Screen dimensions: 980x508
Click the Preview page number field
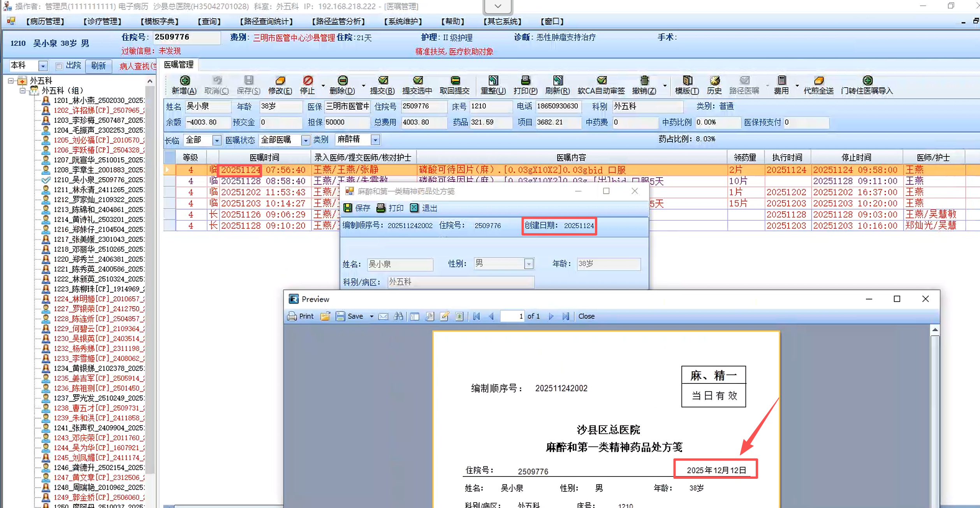(512, 316)
